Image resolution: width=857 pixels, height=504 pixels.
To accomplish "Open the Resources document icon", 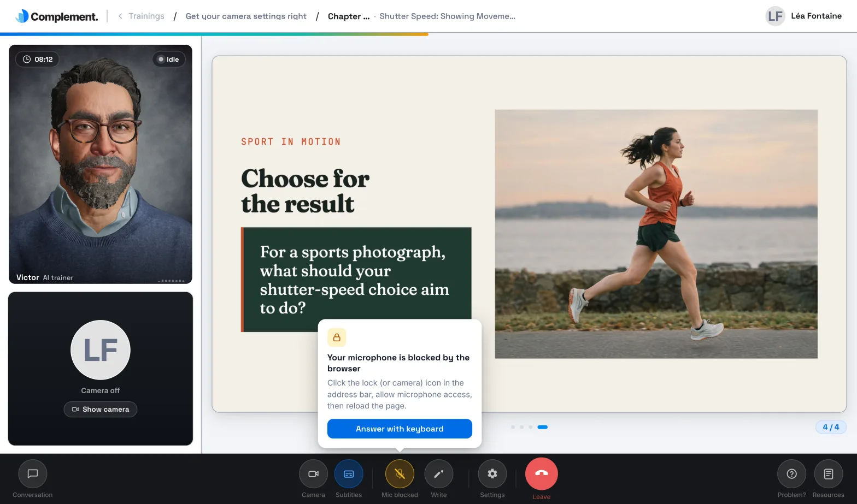I will tap(829, 474).
